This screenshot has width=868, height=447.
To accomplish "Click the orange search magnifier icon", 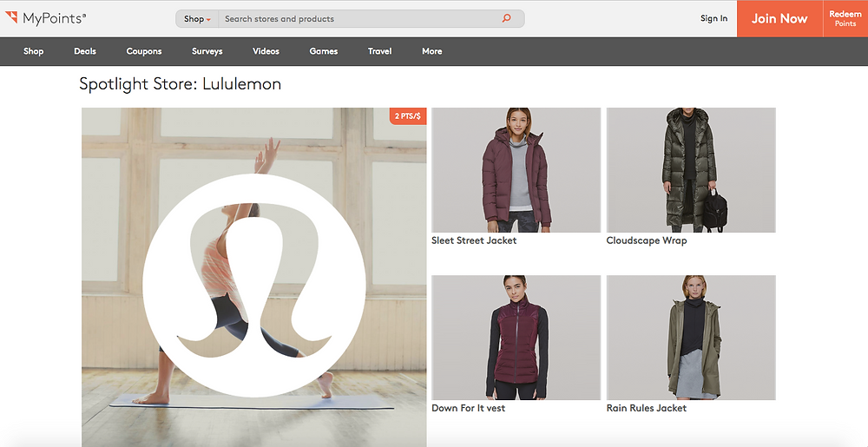I will click(507, 18).
